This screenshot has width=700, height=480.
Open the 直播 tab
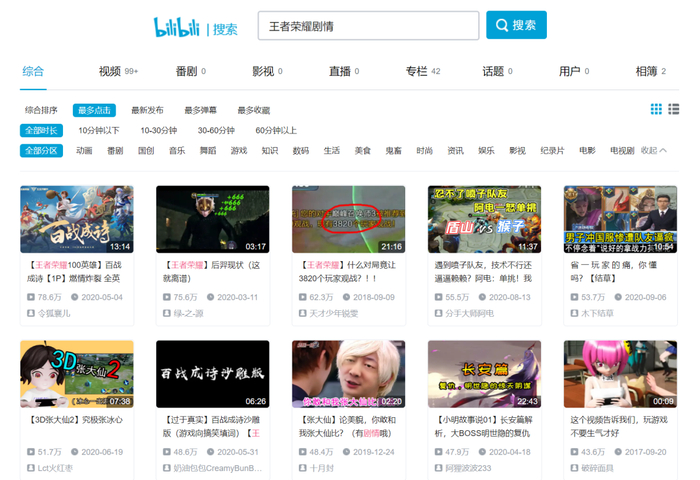coord(344,71)
